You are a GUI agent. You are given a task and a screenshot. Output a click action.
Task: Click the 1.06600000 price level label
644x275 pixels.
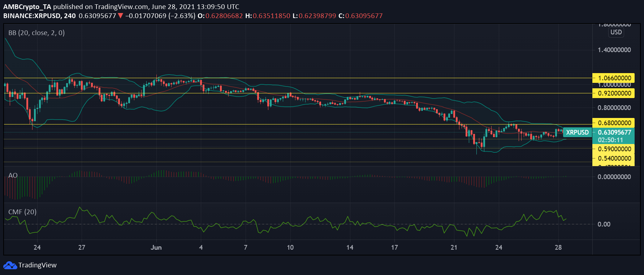(613, 78)
